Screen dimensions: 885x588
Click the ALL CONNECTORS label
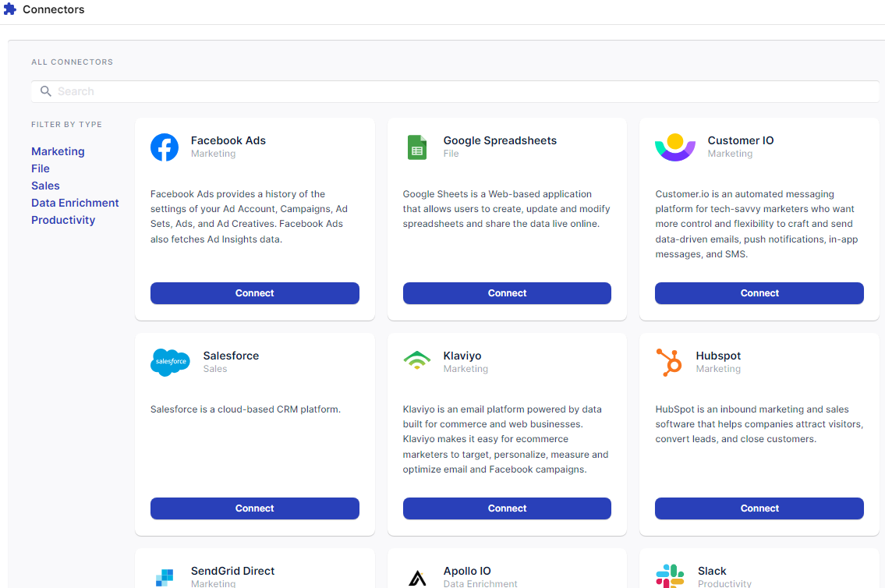[73, 62]
